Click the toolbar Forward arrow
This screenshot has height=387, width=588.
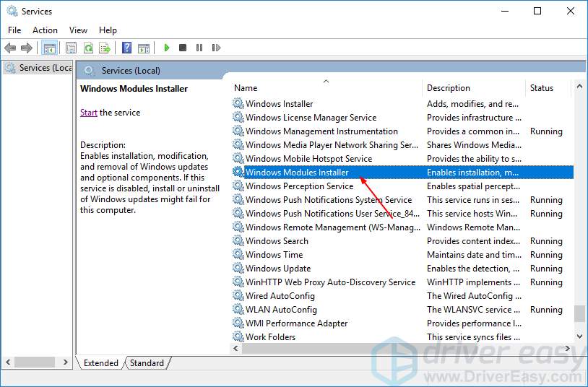click(x=27, y=48)
